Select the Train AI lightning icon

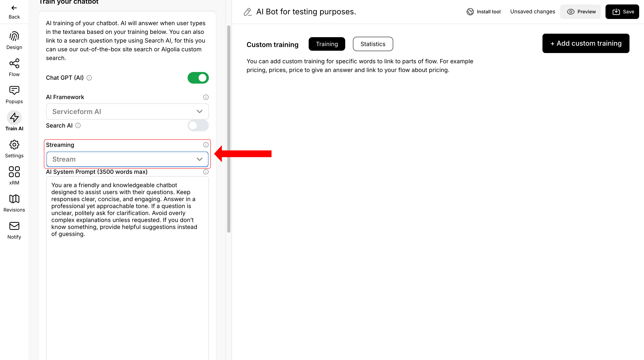(14, 117)
